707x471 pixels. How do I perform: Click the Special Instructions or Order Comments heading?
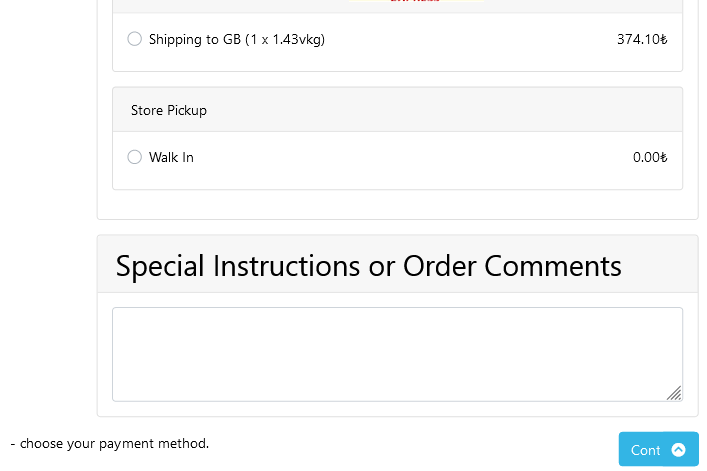pyautogui.click(x=368, y=266)
